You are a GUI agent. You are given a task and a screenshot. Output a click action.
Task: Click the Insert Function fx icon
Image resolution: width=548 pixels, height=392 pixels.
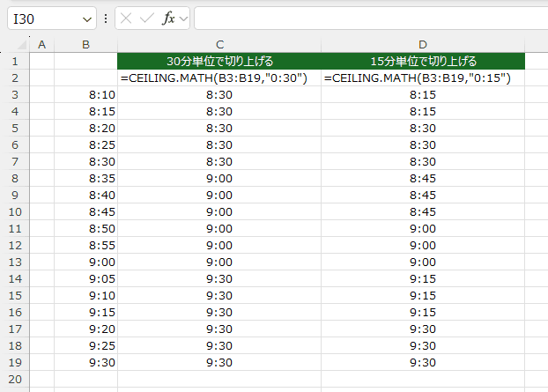pos(167,18)
